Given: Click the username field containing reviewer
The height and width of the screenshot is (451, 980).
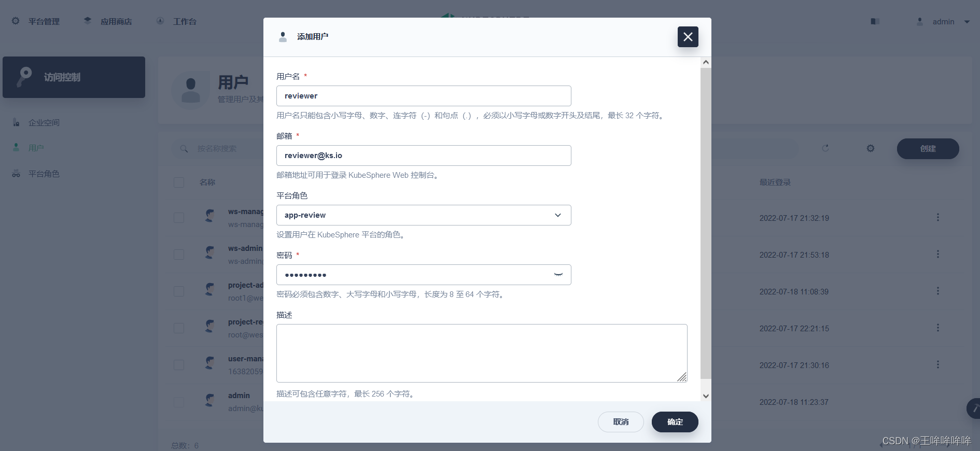Looking at the screenshot, I should pyautogui.click(x=424, y=96).
